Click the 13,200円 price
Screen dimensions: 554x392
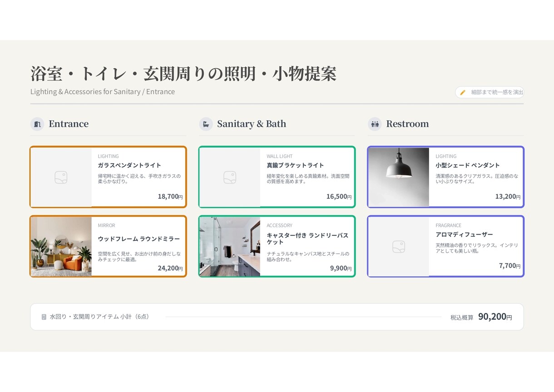pos(508,196)
